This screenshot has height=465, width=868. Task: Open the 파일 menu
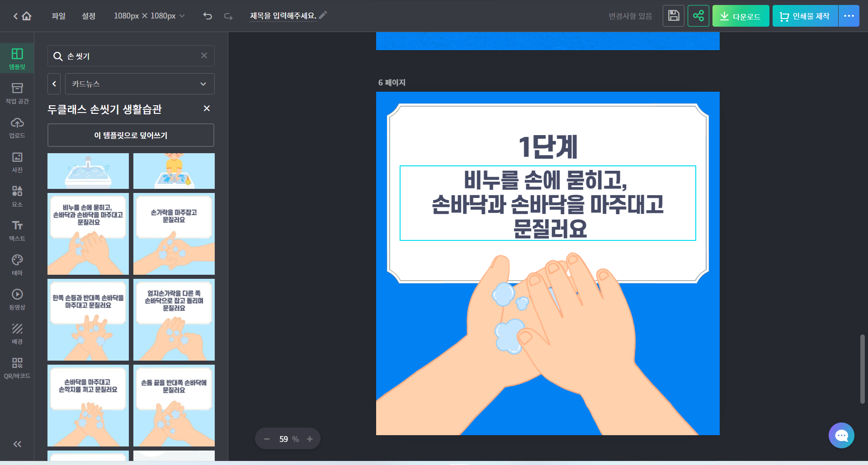click(59, 16)
